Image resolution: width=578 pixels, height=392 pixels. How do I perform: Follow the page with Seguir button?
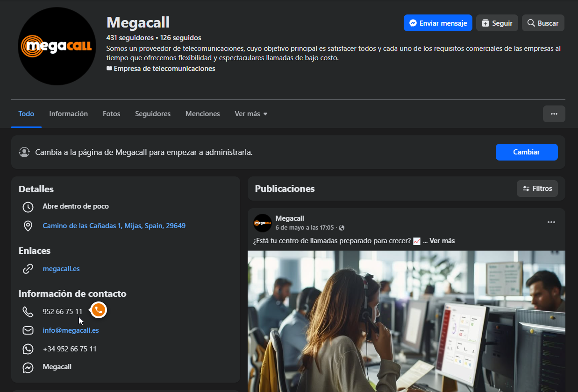click(497, 23)
